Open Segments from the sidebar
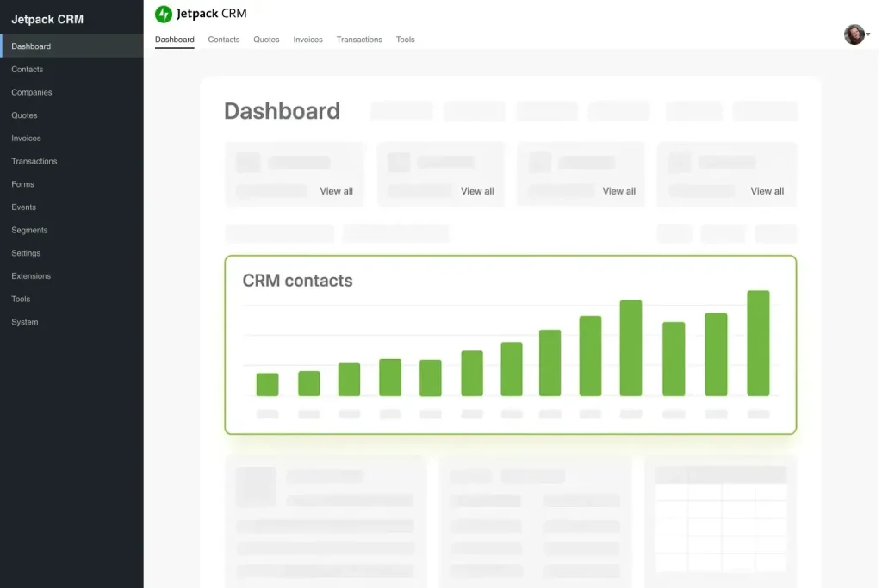Screen dimensions: 882x588 coord(29,230)
